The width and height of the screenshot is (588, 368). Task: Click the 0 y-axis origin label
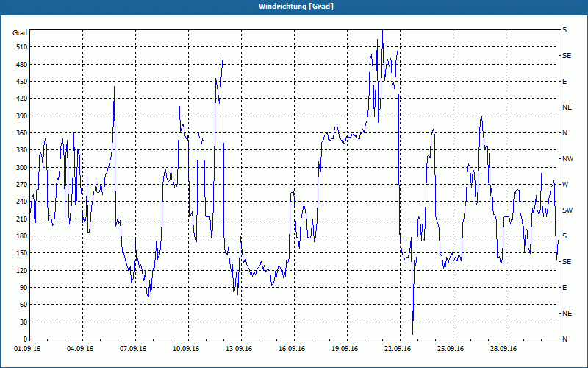click(25, 339)
